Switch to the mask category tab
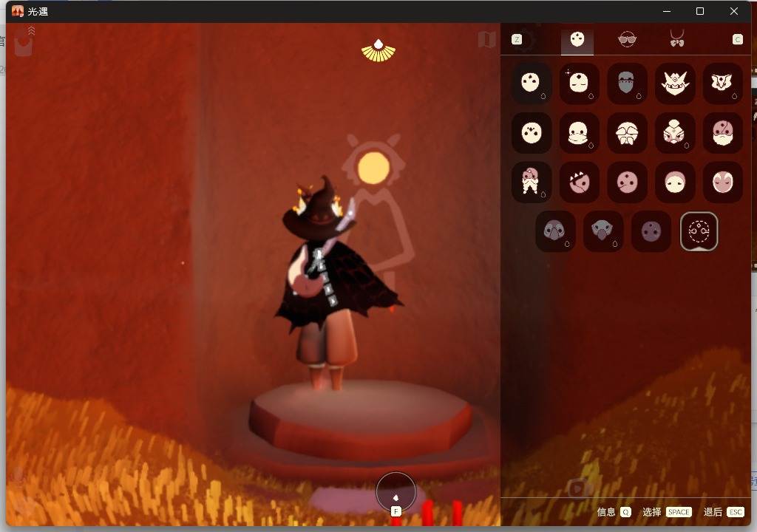This screenshot has width=757, height=532. [577, 40]
